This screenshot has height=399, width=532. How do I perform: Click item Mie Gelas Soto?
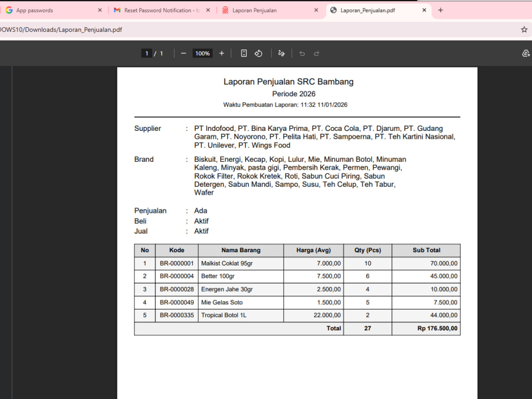pyautogui.click(x=222, y=302)
